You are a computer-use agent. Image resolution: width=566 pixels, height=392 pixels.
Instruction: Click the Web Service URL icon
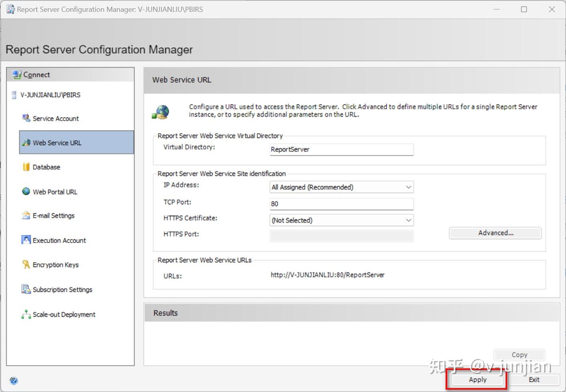click(x=26, y=143)
